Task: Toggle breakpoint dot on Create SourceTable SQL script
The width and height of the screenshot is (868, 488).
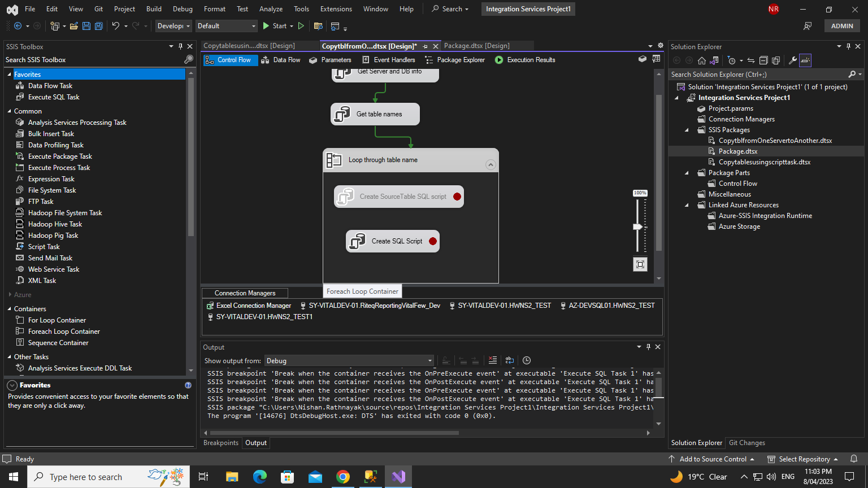Action: pyautogui.click(x=457, y=197)
